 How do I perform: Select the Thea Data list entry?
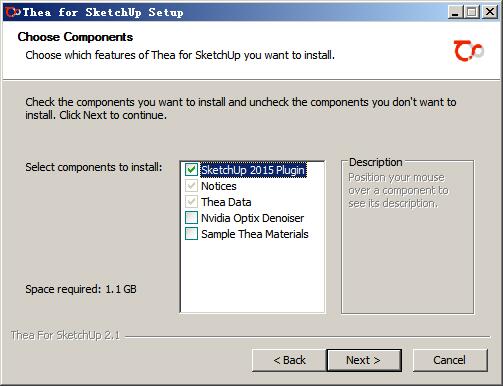pos(226,202)
